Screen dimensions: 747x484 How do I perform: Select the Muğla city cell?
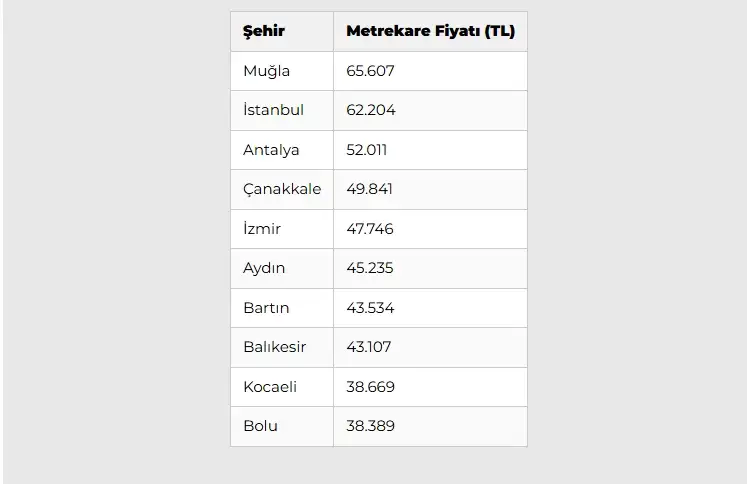click(x=267, y=71)
